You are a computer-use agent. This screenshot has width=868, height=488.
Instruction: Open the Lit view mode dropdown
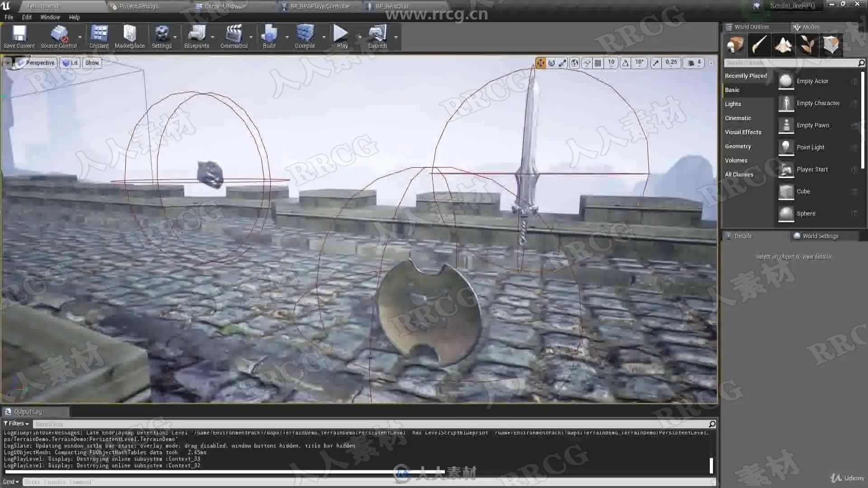[x=70, y=63]
